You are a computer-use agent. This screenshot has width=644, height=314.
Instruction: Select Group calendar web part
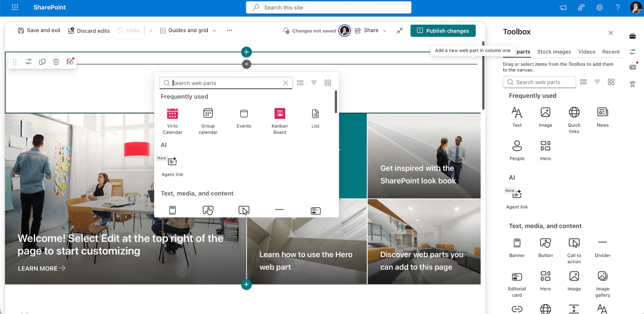[208, 121]
